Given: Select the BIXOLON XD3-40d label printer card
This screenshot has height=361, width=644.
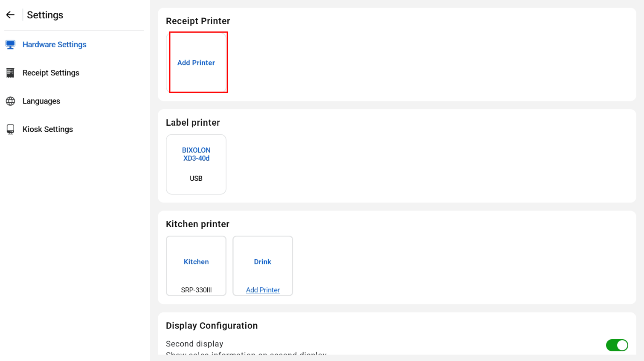Looking at the screenshot, I should point(196,165).
